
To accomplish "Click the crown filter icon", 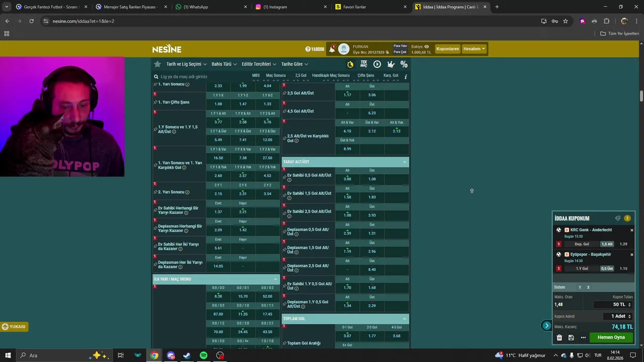I will 390,64.
